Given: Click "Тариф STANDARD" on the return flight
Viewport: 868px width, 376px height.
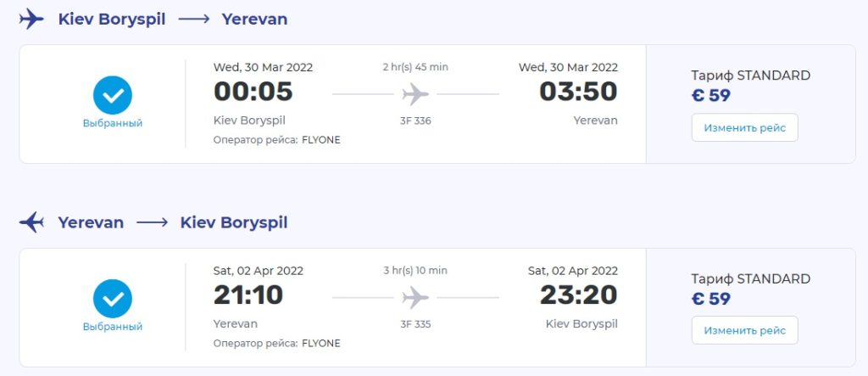Looking at the screenshot, I should [750, 279].
